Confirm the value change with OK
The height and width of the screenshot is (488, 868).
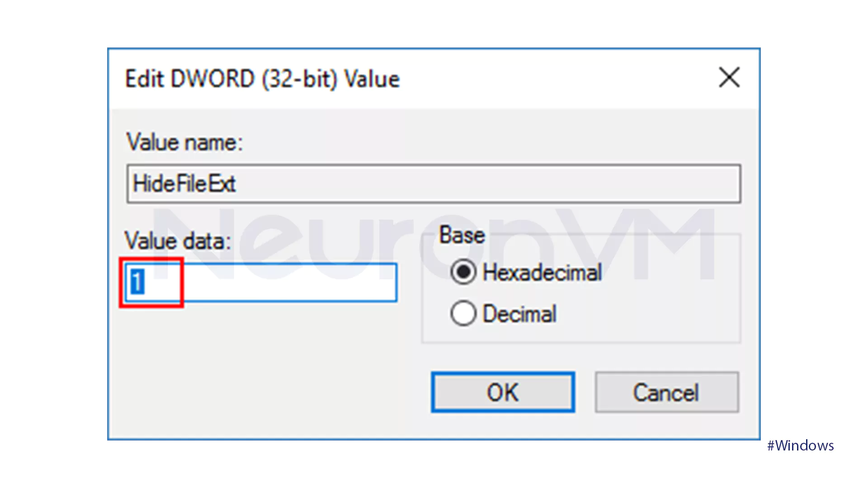click(x=503, y=392)
